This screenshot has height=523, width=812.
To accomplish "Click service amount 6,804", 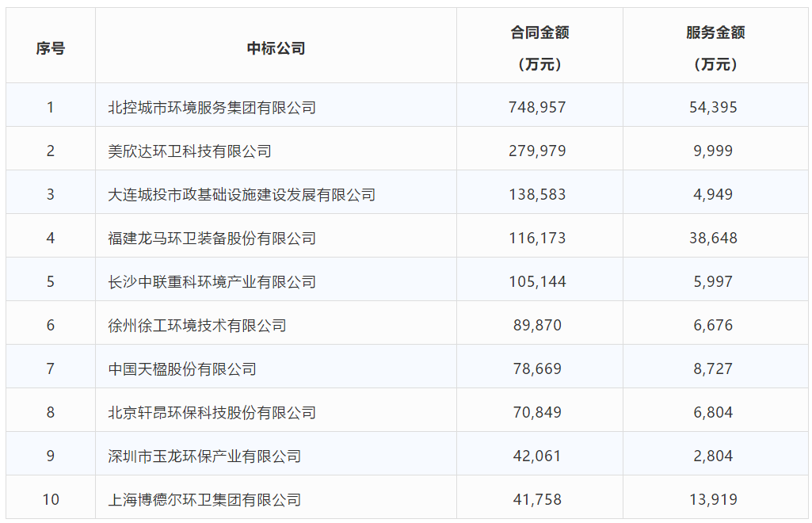I will (x=713, y=412).
